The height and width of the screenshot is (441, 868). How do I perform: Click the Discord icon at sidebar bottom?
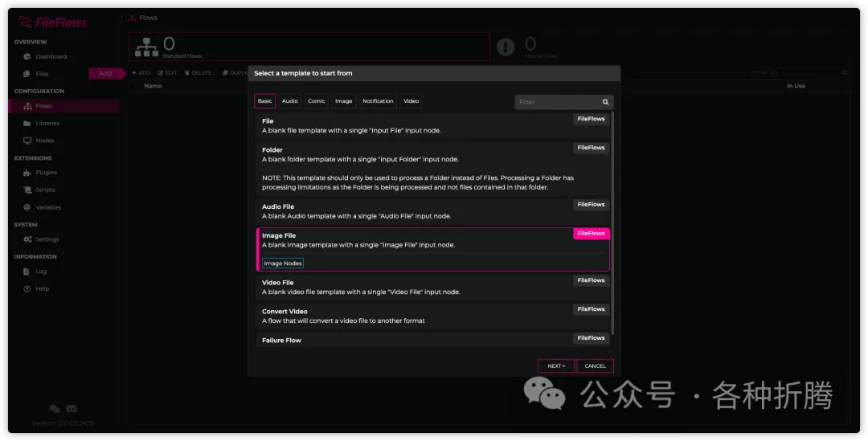72,409
